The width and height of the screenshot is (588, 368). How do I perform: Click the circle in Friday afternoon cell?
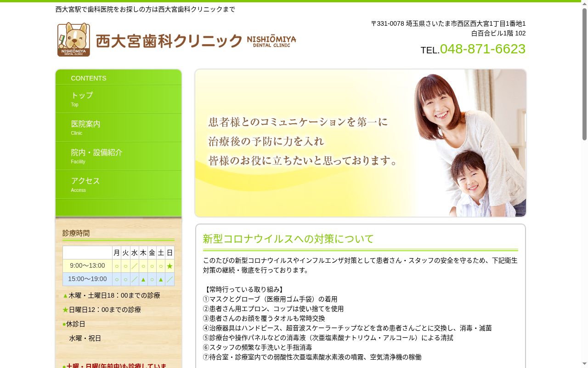point(152,279)
